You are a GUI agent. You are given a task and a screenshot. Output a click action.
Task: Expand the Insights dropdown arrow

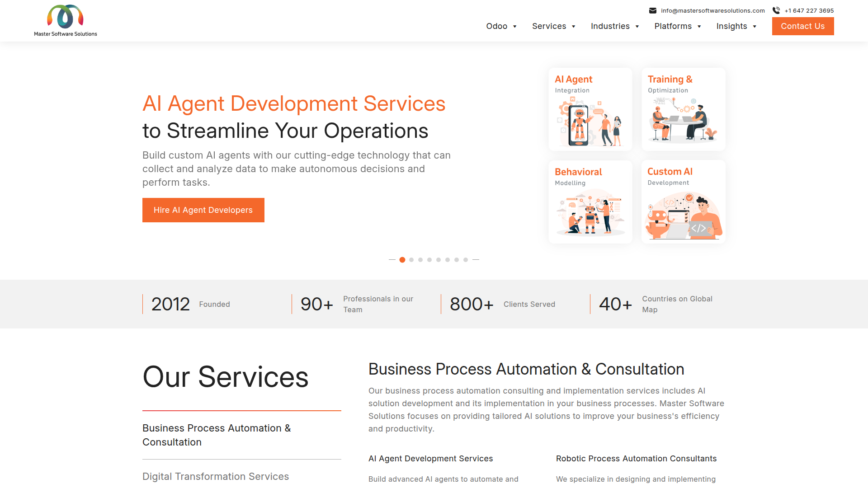click(x=755, y=27)
